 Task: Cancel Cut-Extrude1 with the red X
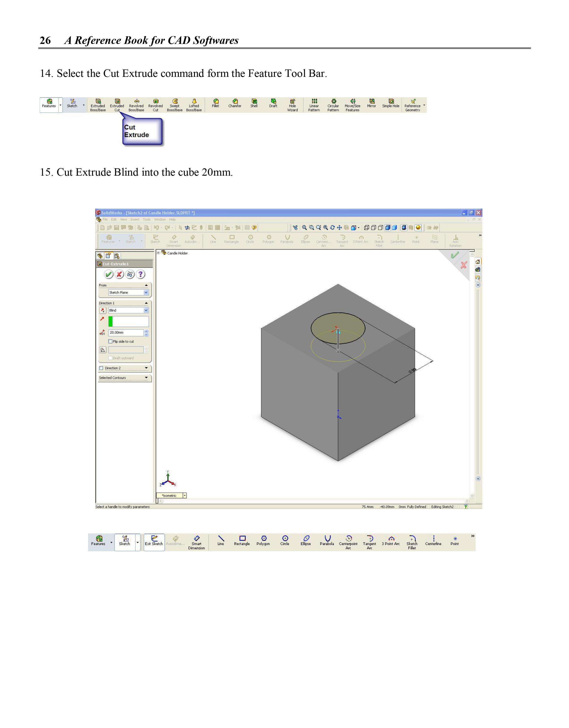(119, 274)
